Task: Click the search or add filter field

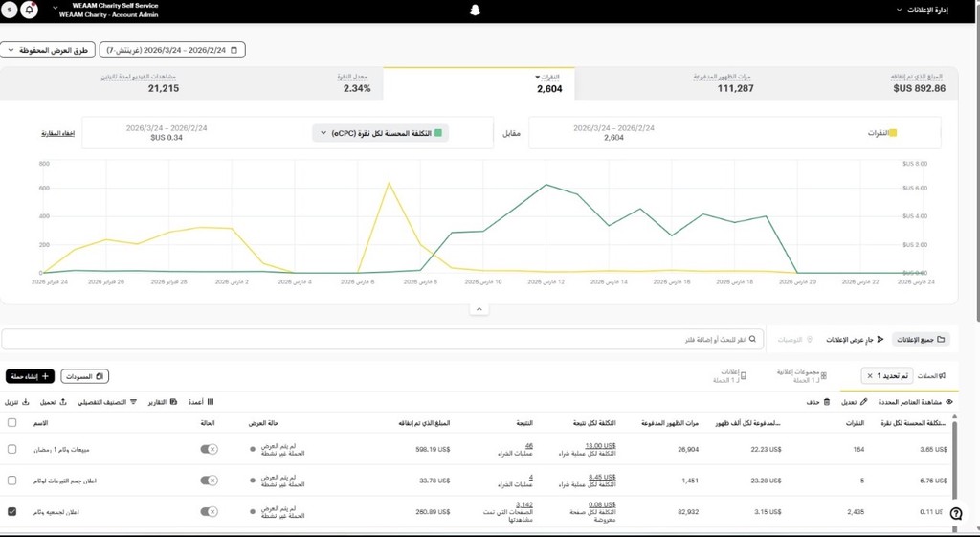Action: click(383, 339)
